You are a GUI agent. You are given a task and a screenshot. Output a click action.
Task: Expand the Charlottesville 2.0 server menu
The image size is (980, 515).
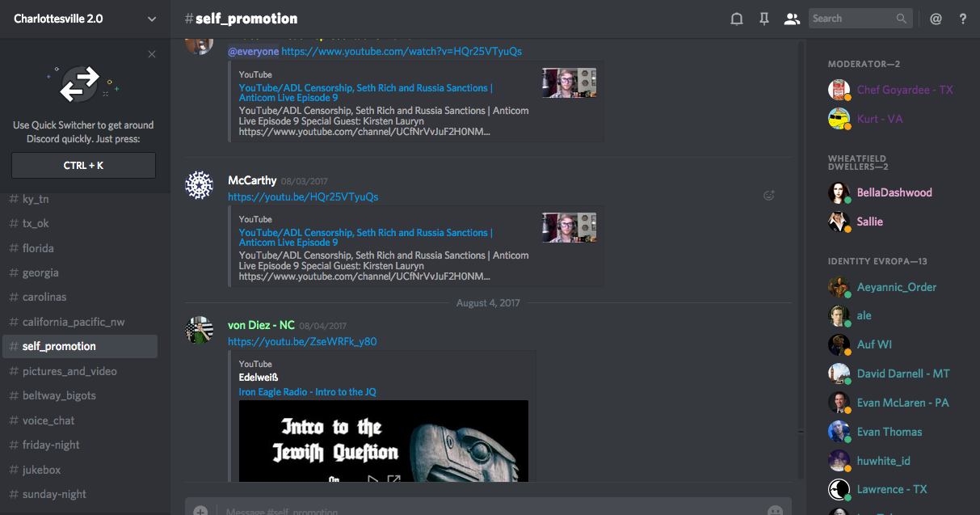(152, 19)
